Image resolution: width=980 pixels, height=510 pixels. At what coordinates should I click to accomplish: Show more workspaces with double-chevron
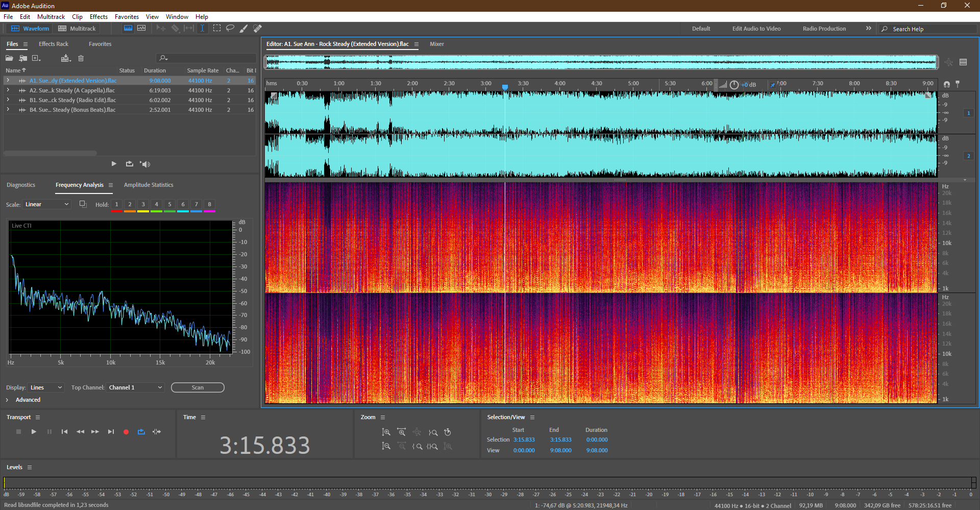869,28
